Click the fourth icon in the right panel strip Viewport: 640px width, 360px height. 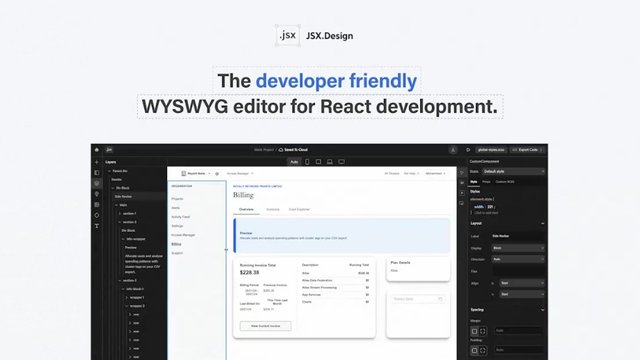(x=462, y=203)
